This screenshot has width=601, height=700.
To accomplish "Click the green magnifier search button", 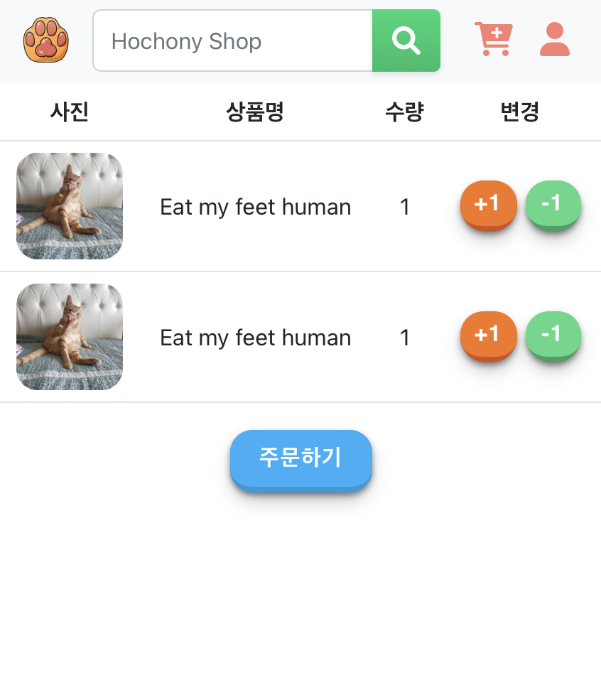I will 406,41.
